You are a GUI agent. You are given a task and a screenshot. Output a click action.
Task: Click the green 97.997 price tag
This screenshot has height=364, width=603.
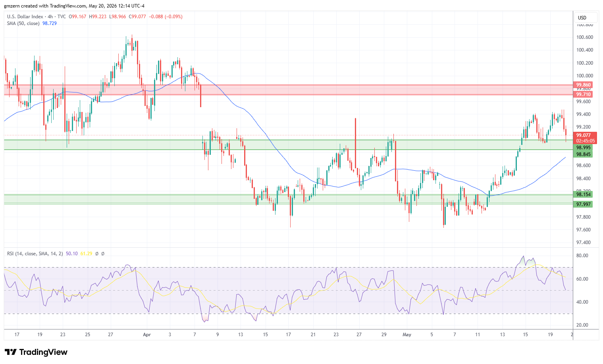[x=584, y=204]
